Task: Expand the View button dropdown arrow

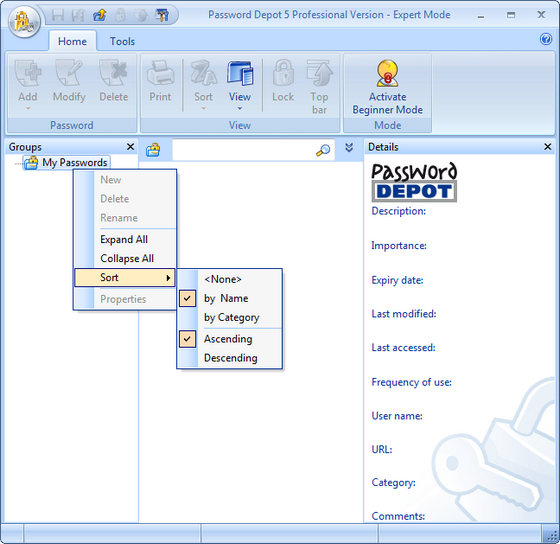Action: (240, 108)
